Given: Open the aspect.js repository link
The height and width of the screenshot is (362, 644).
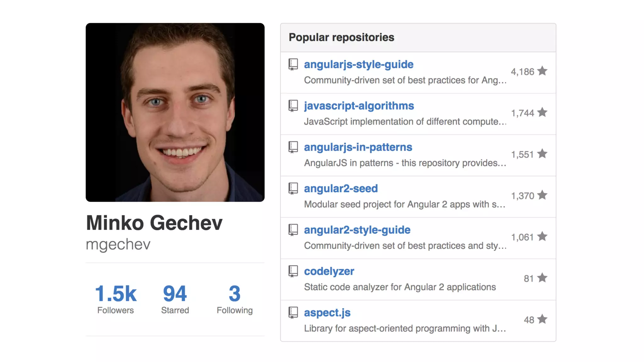Looking at the screenshot, I should click(327, 313).
